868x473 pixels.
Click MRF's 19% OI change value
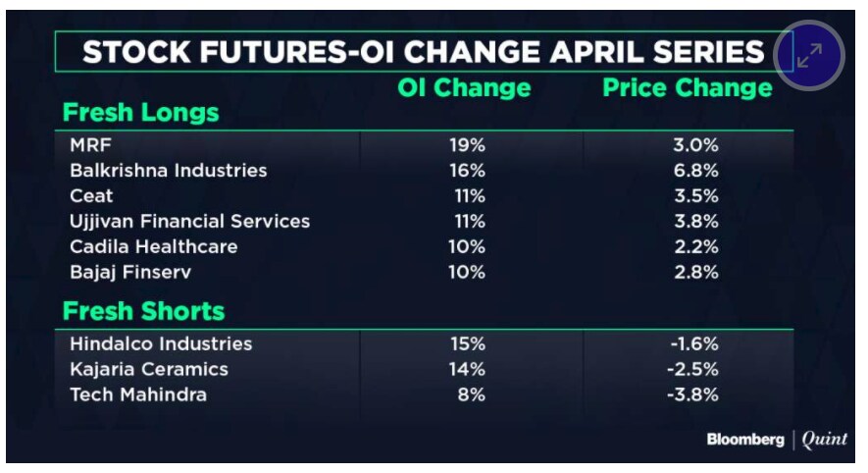469,144
